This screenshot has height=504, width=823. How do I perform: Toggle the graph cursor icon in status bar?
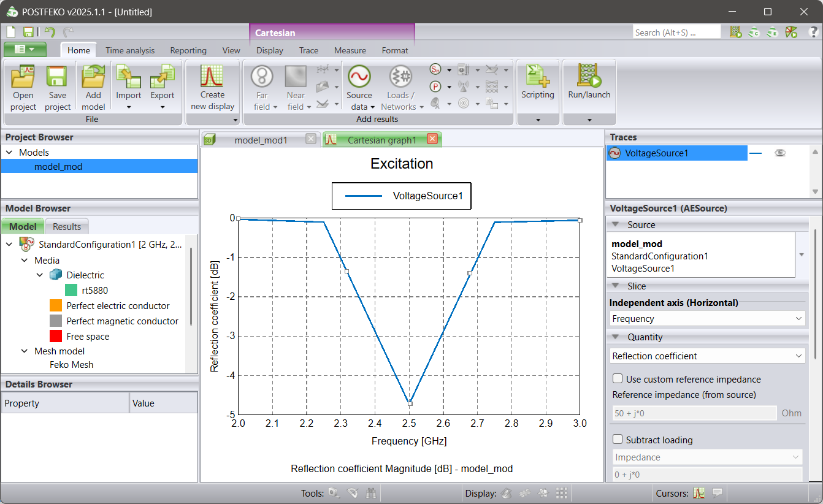pos(699,493)
